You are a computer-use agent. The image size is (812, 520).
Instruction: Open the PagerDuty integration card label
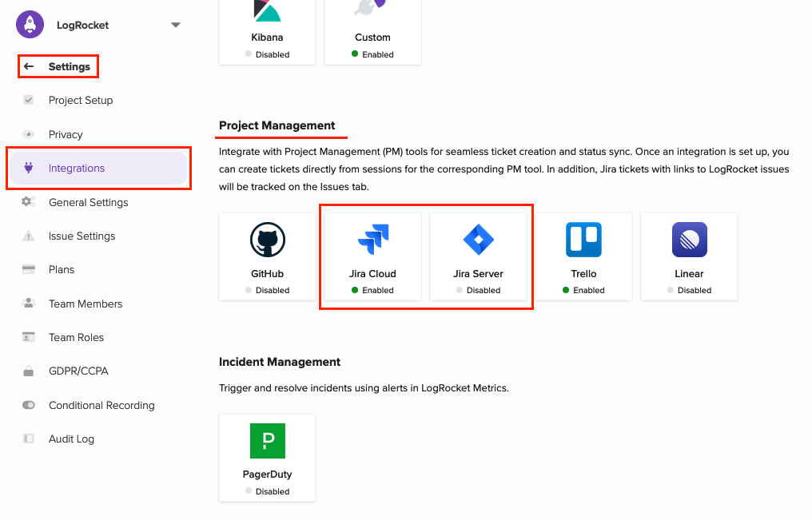click(x=267, y=474)
